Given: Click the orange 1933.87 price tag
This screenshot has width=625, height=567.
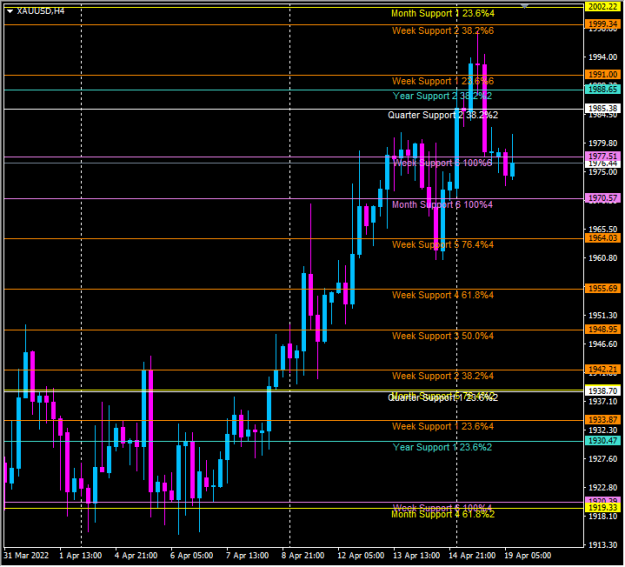Looking at the screenshot, I should tap(603, 420).
